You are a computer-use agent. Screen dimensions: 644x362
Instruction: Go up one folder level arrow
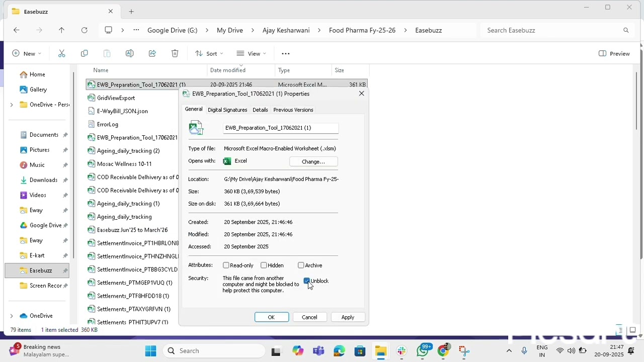pos(61,30)
